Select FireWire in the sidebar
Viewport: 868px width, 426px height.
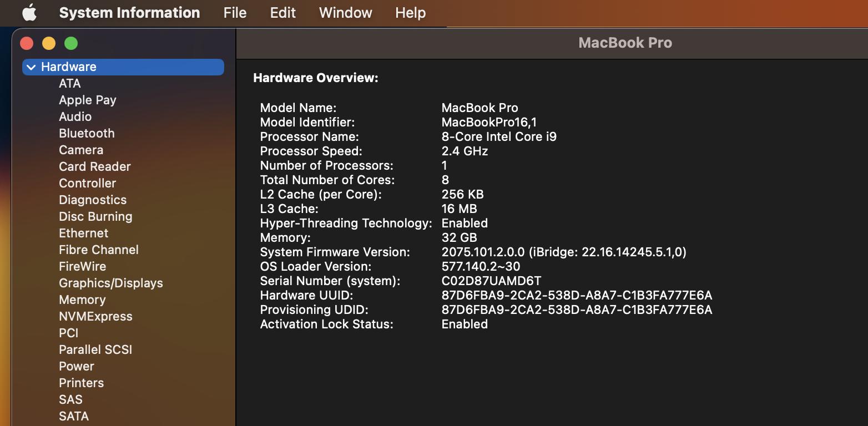coord(83,266)
